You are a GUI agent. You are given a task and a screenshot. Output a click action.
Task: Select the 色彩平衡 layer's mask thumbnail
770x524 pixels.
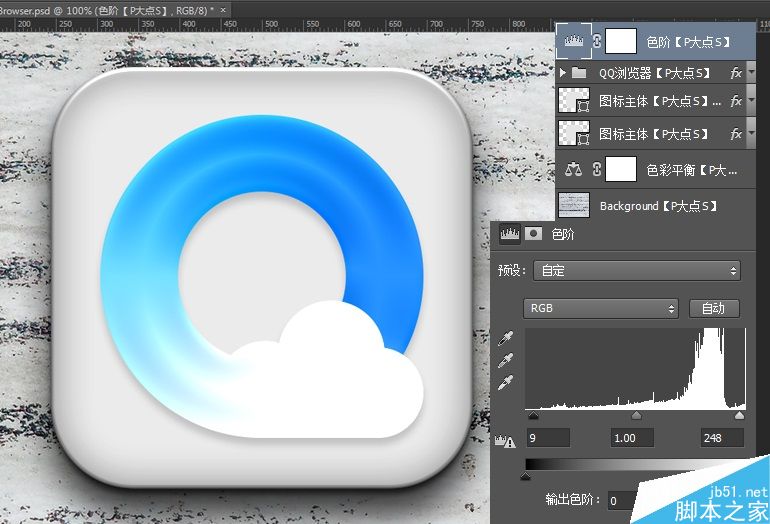pyautogui.click(x=621, y=169)
